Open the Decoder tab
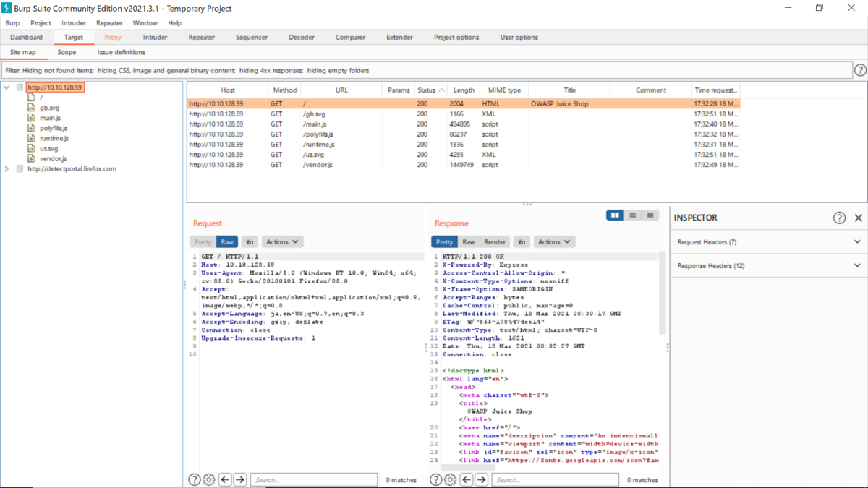The image size is (868, 488). pyautogui.click(x=302, y=38)
